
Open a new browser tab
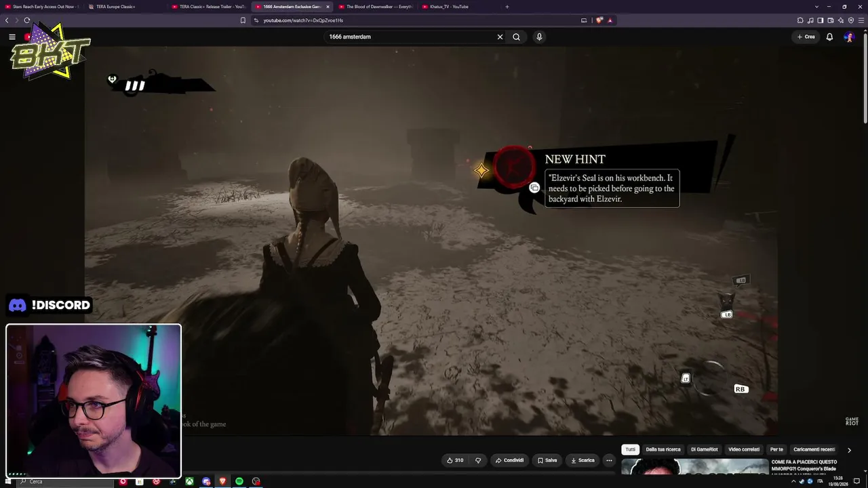click(507, 7)
